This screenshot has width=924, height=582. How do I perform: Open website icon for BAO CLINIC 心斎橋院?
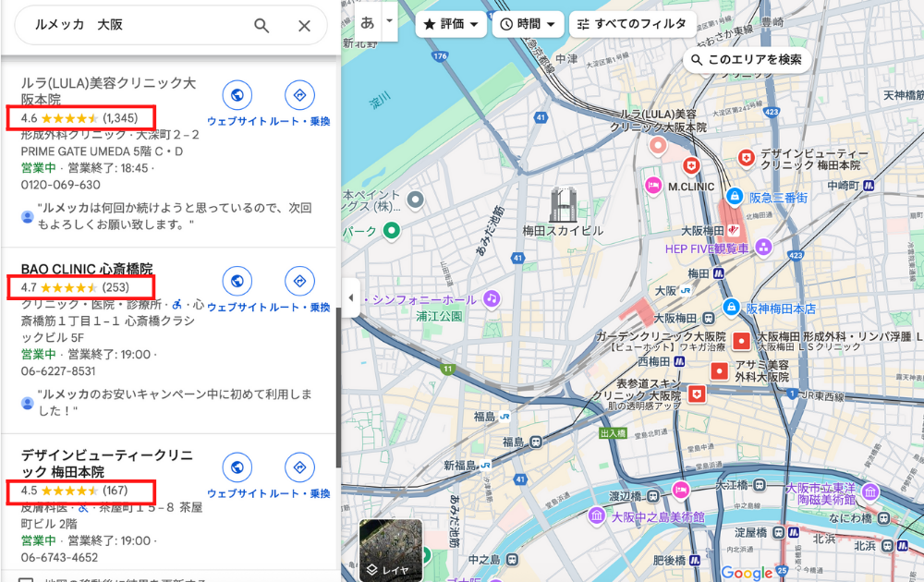point(237,281)
